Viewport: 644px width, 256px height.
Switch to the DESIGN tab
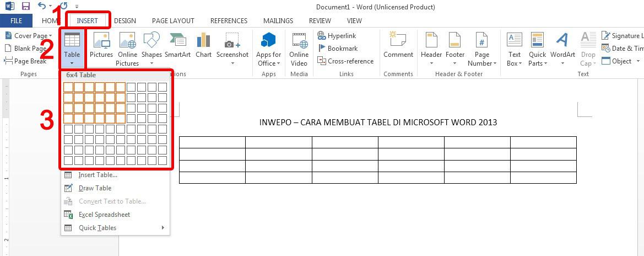pyautogui.click(x=125, y=20)
